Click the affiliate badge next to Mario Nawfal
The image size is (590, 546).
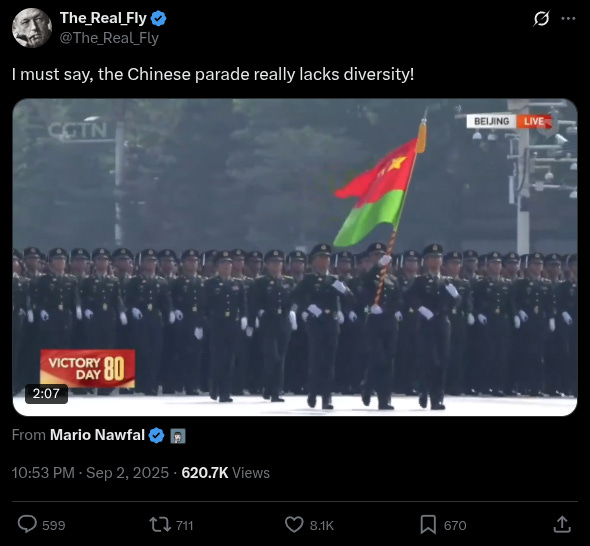[x=178, y=436]
